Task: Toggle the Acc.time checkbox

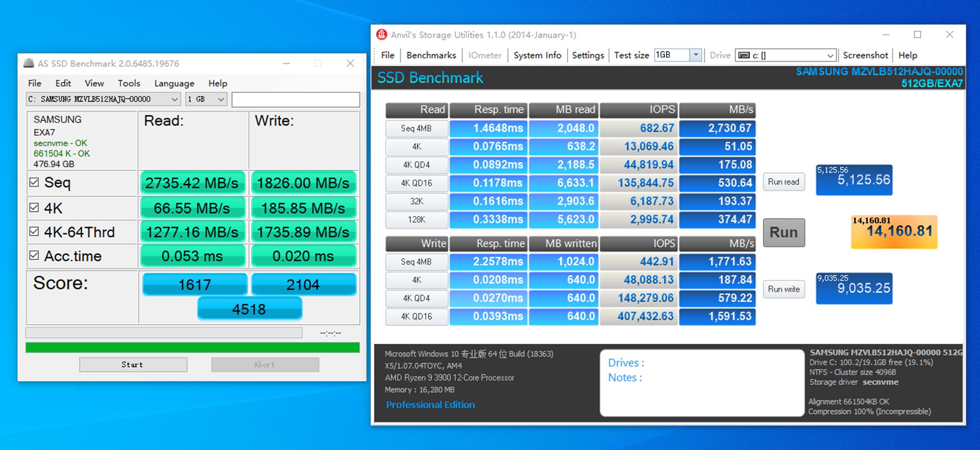Action: [x=34, y=256]
